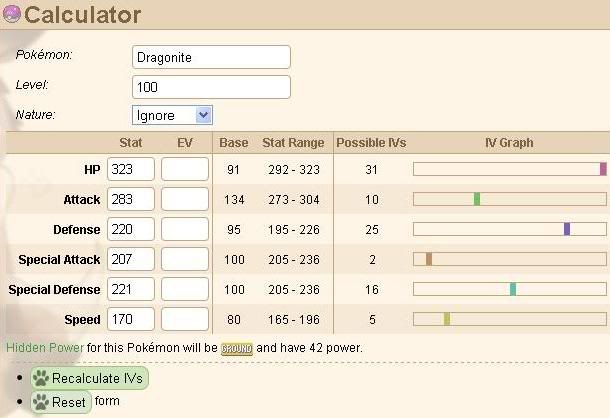The image size is (610, 418).
Task: Click the empty Defense EV field
Action: 185,229
